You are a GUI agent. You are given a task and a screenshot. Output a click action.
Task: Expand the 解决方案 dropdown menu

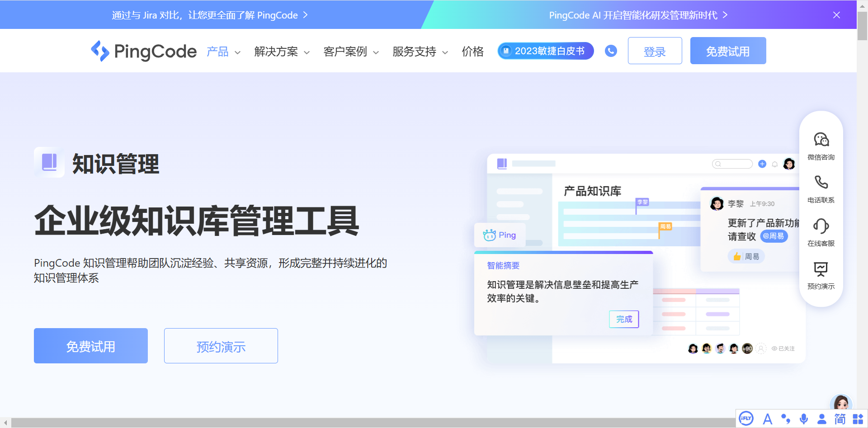click(x=282, y=52)
